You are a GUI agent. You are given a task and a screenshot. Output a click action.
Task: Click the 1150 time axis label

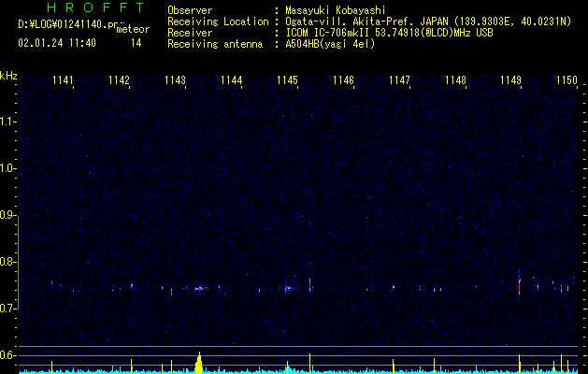coord(566,80)
